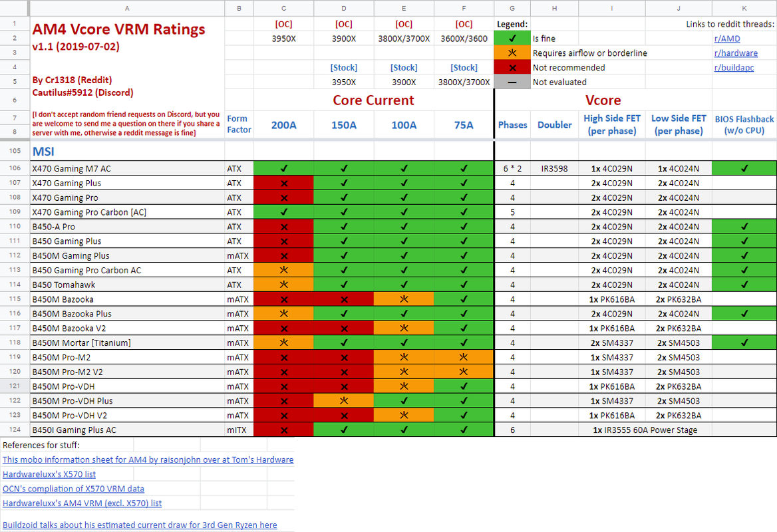Image resolution: width=777 pixels, height=532 pixels.
Task: Click the orange 75A cell for B450M Pro-M2
Action: coord(464,357)
